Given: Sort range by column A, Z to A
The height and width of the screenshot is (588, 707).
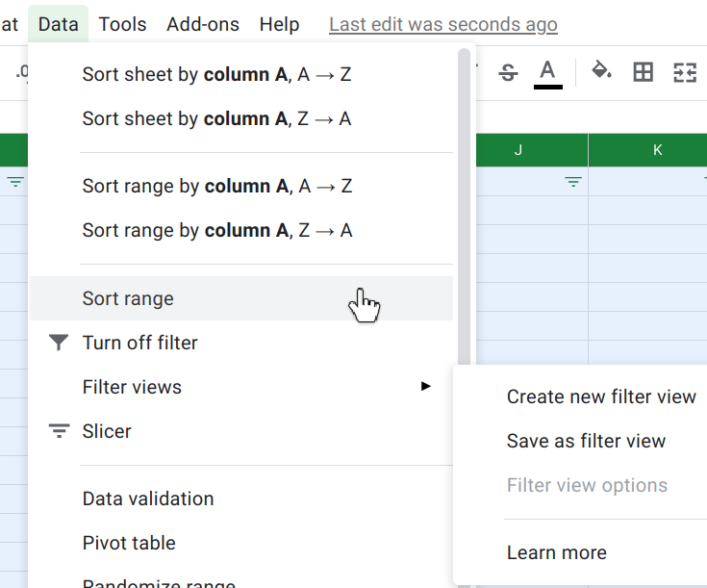Looking at the screenshot, I should click(x=217, y=230).
